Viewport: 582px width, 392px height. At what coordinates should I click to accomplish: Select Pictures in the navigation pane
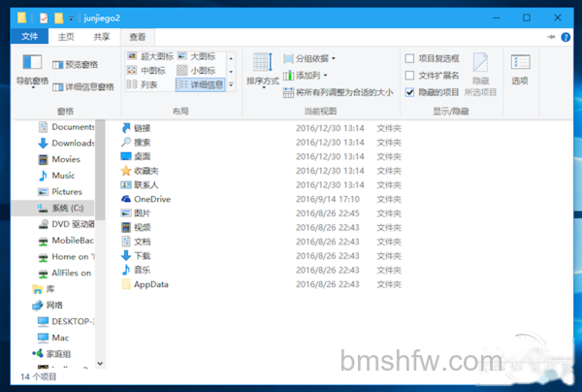(60, 192)
